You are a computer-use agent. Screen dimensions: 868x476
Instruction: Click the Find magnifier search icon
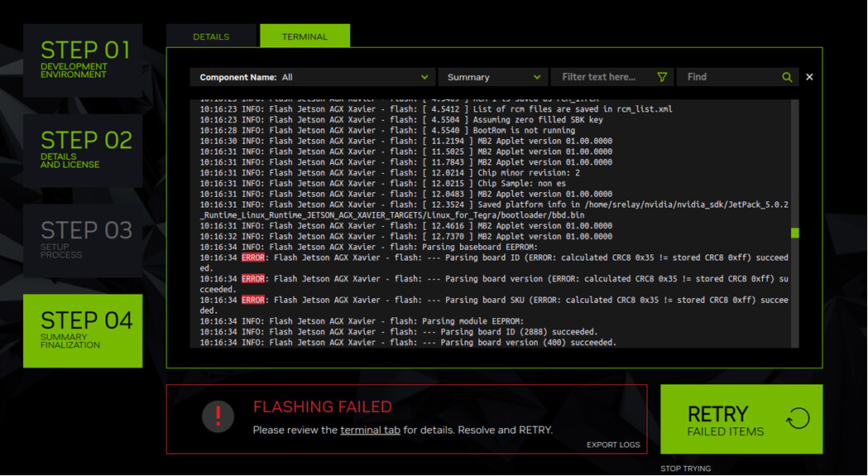click(x=787, y=77)
